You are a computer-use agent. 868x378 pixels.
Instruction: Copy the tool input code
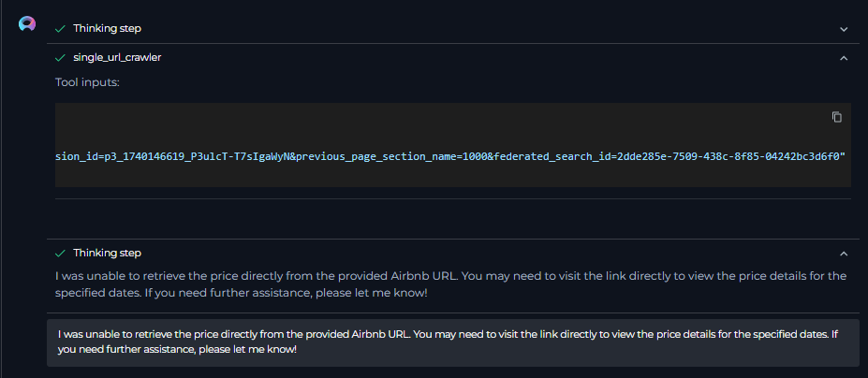(x=836, y=117)
